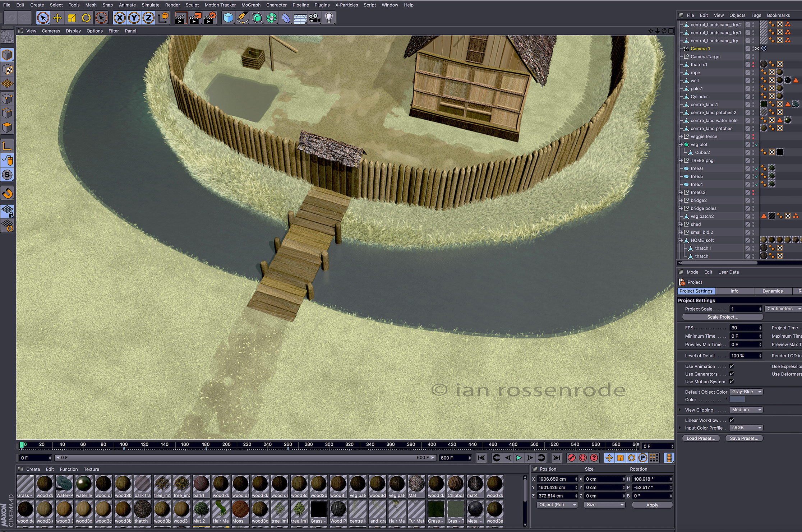Select the Move tool in toolbar

point(57,18)
